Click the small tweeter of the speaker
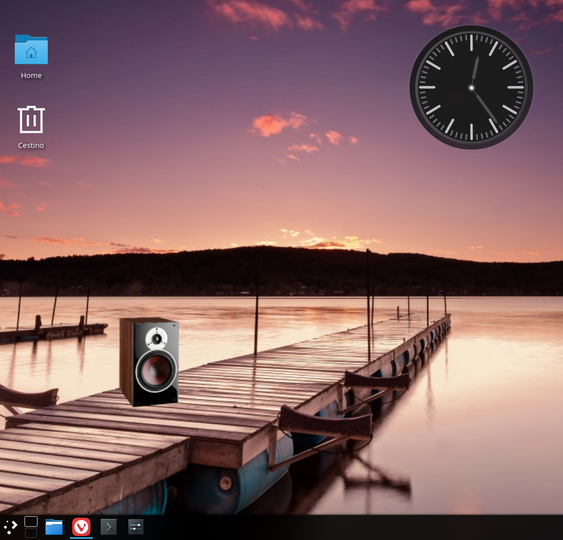 click(x=157, y=338)
